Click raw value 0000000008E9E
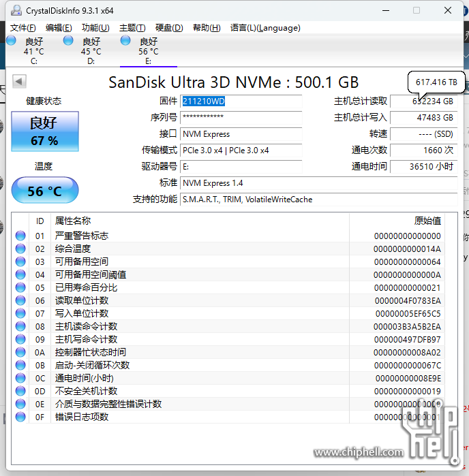469x476 pixels. (x=408, y=379)
